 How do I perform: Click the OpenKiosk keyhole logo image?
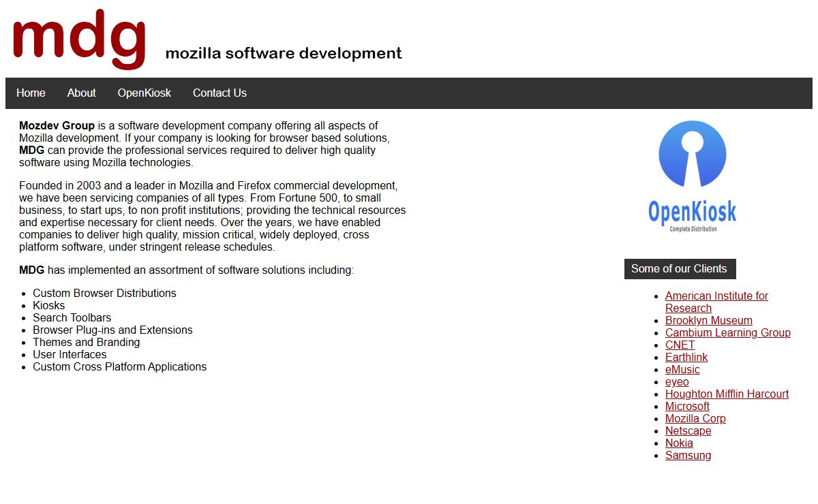pos(693,176)
